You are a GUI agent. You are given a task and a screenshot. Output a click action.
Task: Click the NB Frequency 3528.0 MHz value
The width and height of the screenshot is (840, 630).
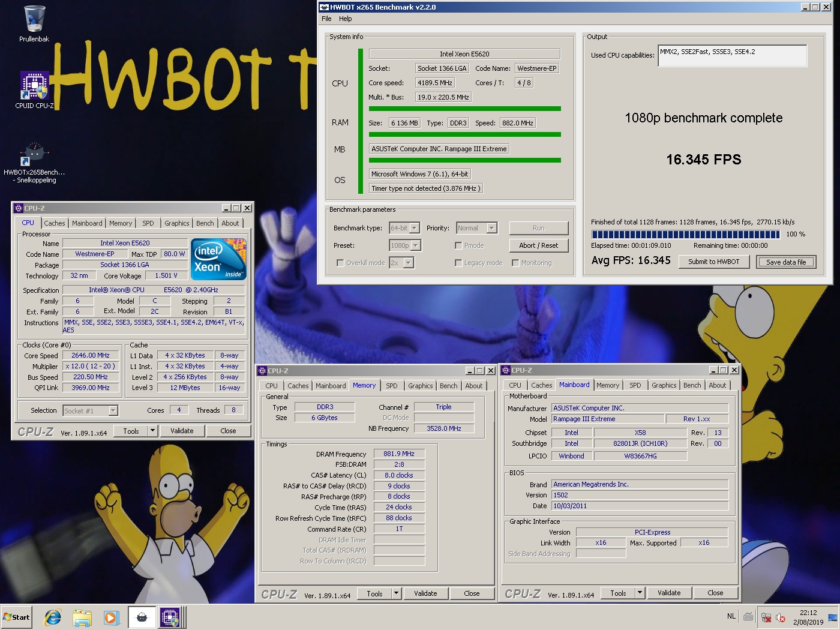pos(444,428)
